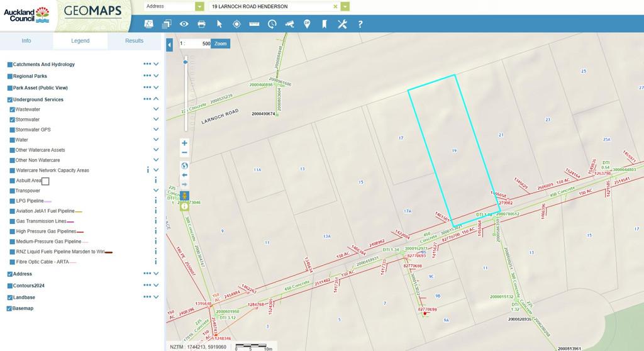644x351 pixels.
Task: Open the print map tool
Action: pyautogui.click(x=201, y=24)
